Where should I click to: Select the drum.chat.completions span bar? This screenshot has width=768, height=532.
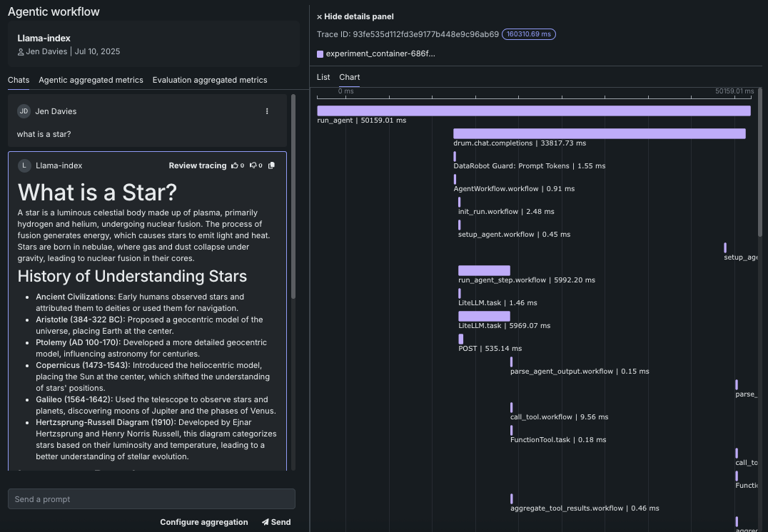599,133
